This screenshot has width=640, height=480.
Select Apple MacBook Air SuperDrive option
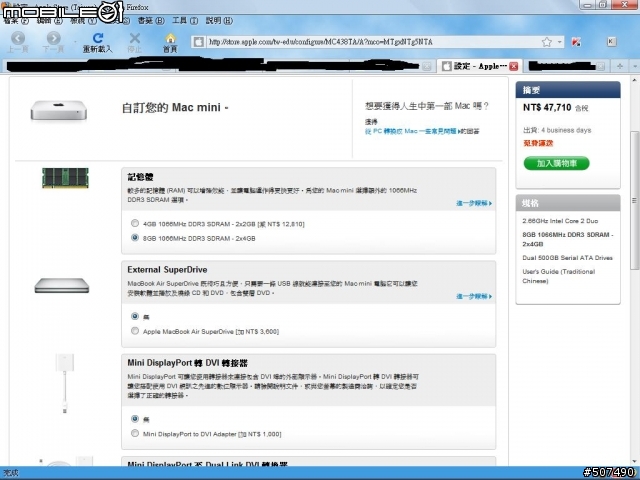tap(135, 331)
